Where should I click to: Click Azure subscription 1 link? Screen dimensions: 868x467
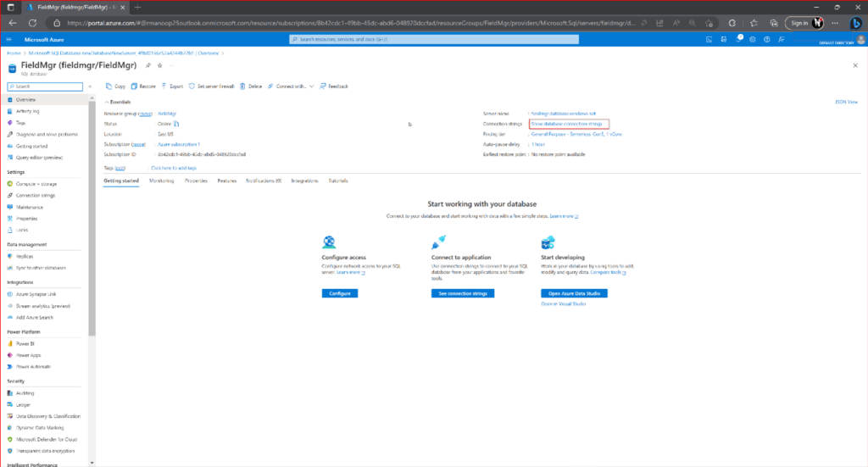pyautogui.click(x=179, y=144)
